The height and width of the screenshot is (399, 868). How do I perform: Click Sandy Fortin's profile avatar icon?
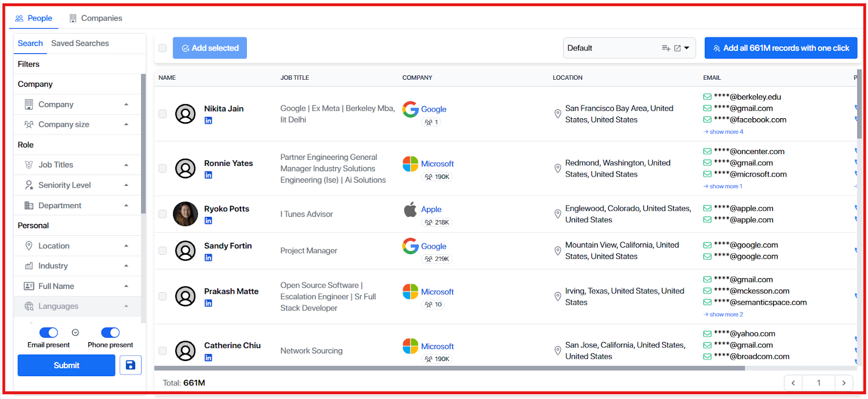186,251
